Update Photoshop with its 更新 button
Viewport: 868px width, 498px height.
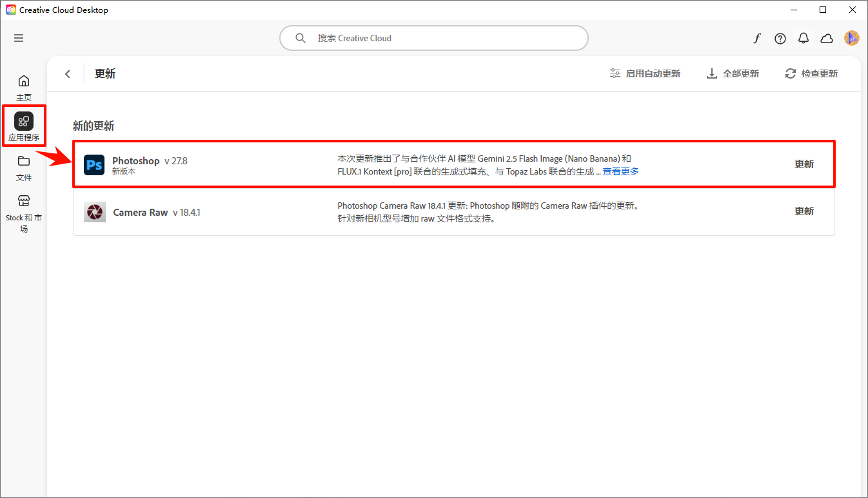(x=804, y=164)
